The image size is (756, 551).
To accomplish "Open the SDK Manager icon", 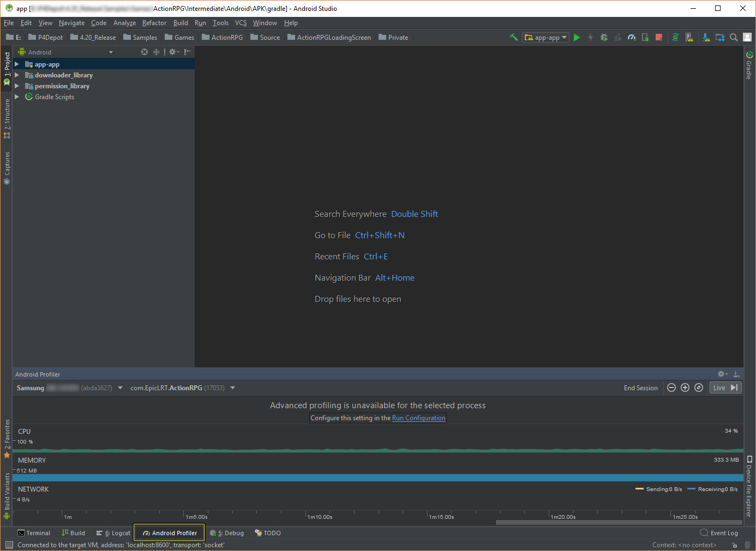I will 706,37.
